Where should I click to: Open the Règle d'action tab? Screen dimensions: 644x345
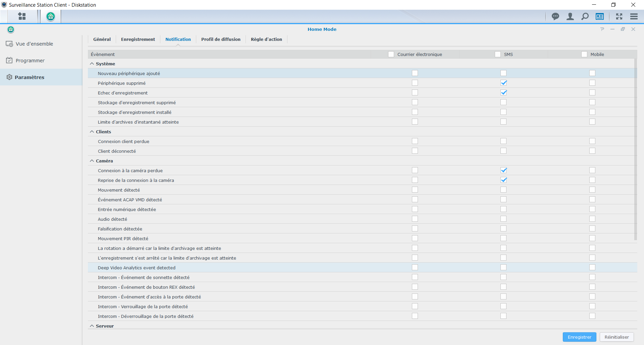click(266, 39)
